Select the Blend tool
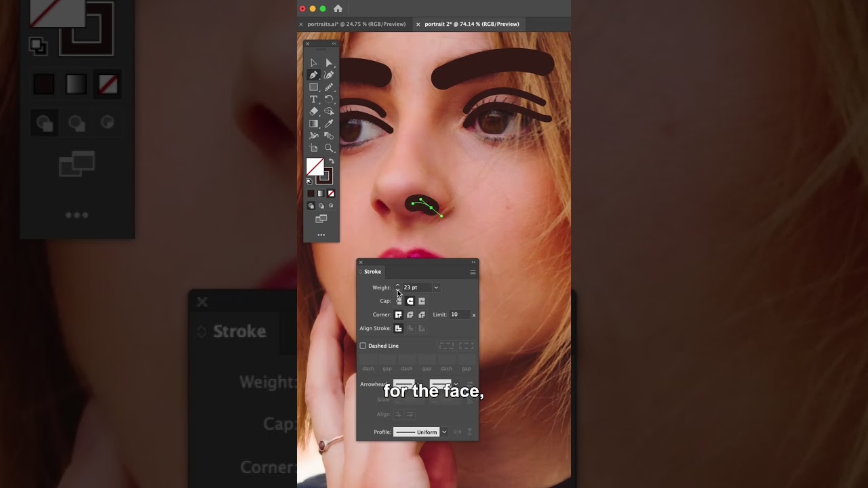Viewport: 868px width, 488px height. (329, 136)
